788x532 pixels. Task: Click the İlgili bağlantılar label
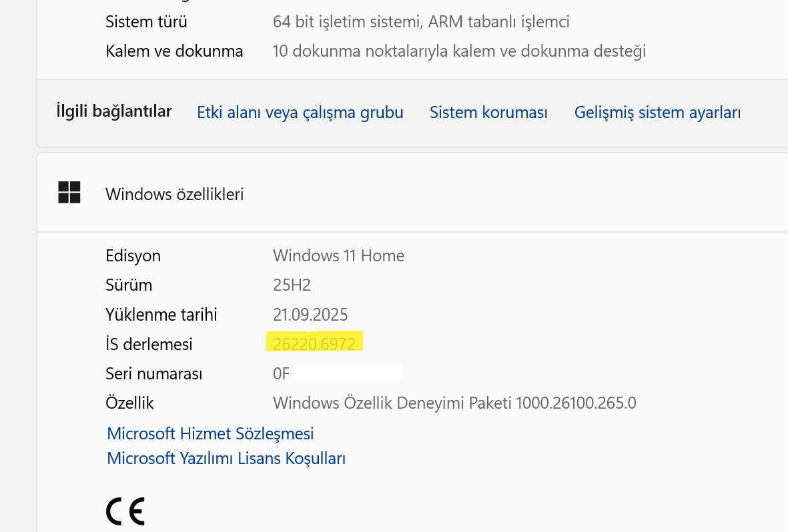pyautogui.click(x=114, y=111)
